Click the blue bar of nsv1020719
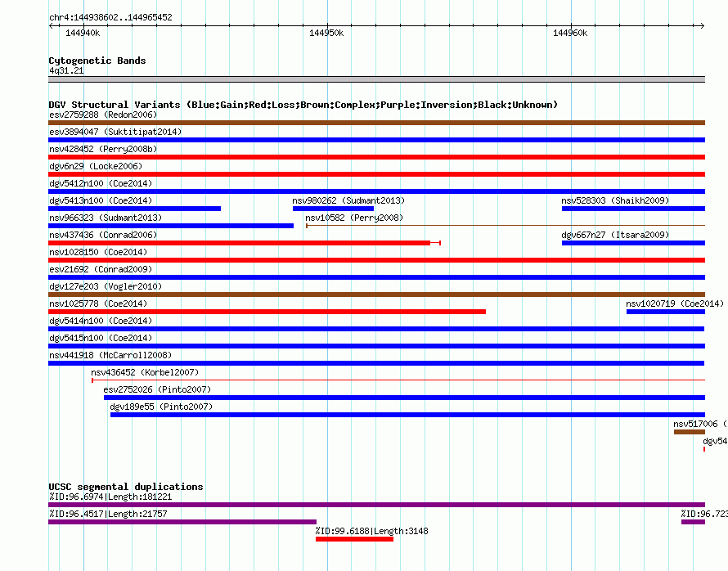The image size is (728, 571). coord(666,312)
